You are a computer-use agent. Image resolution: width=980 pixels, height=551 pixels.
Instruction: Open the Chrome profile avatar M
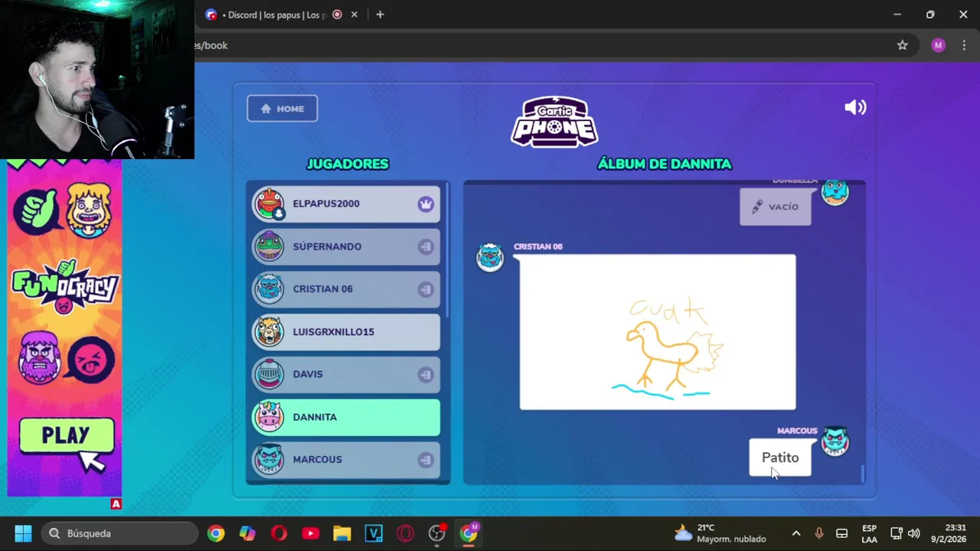tap(938, 45)
